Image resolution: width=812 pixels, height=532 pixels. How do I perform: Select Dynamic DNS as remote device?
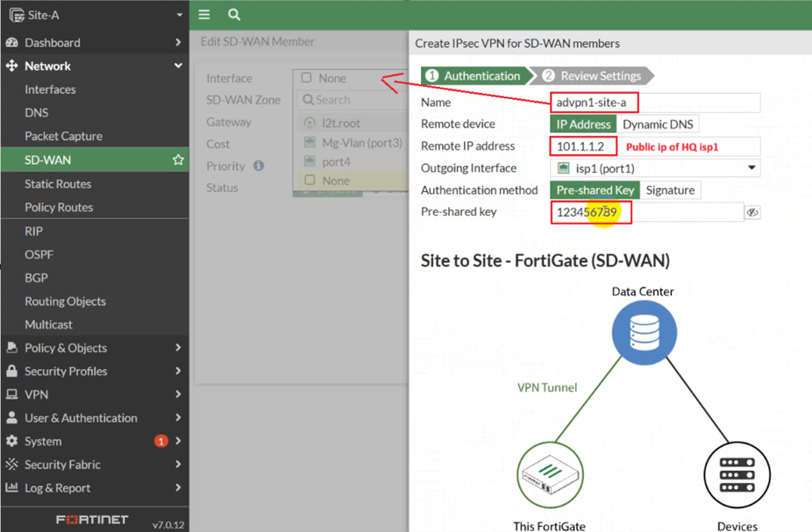(658, 124)
